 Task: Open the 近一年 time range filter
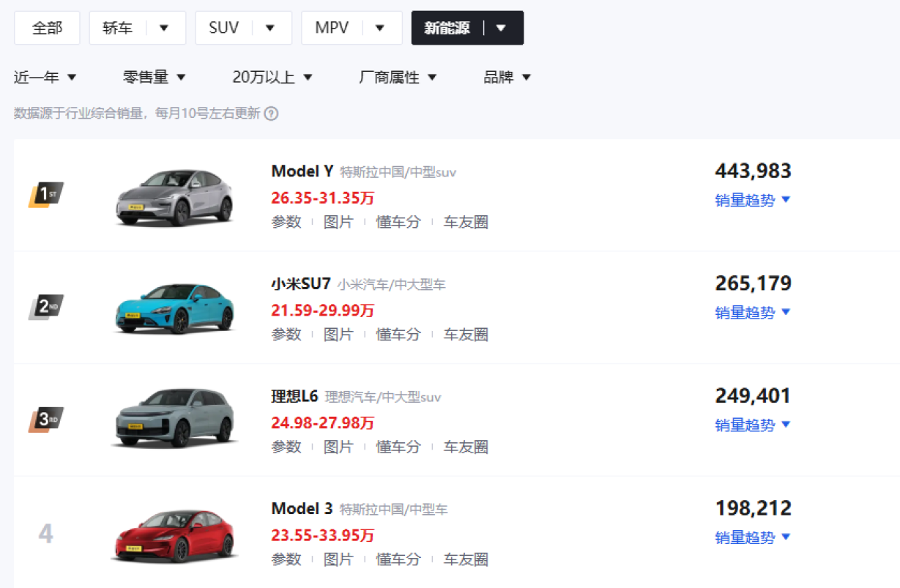point(45,77)
